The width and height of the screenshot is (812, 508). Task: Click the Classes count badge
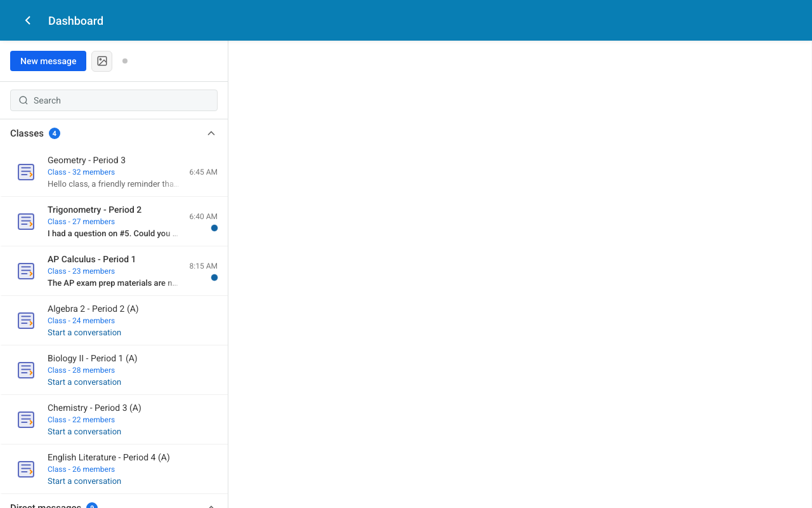tap(55, 133)
